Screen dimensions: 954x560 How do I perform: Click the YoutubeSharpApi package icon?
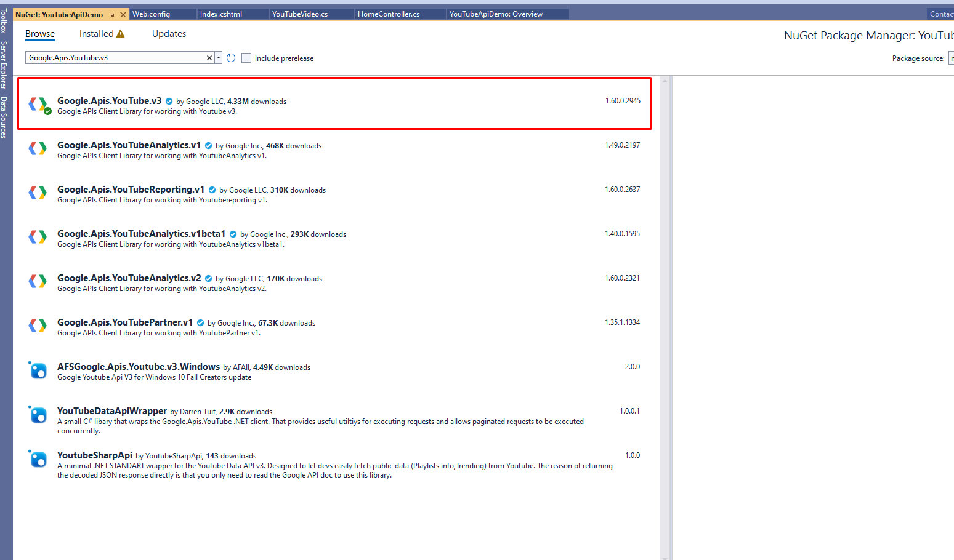38,458
